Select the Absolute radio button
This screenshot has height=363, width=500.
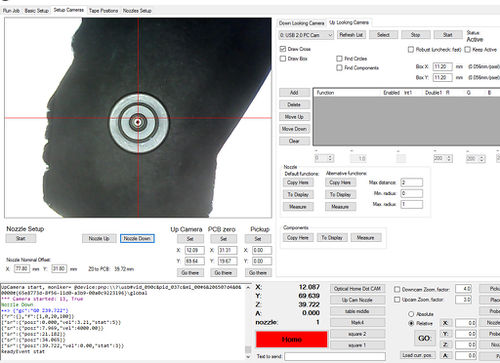click(x=411, y=314)
